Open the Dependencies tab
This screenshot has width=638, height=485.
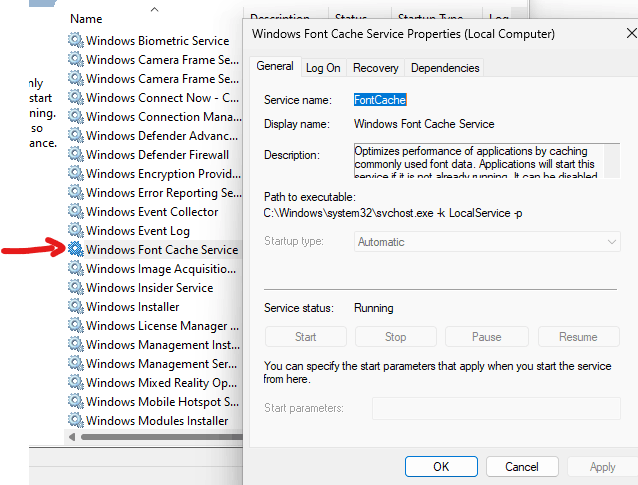click(445, 68)
